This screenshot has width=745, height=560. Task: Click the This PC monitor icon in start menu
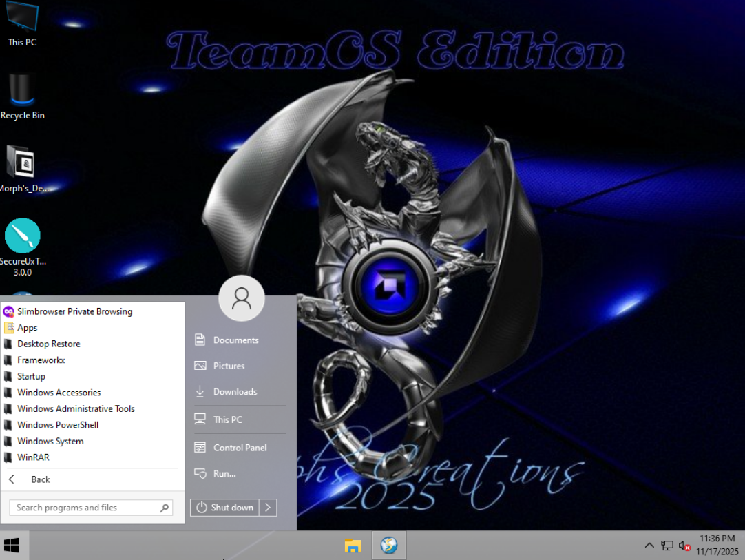[200, 419]
